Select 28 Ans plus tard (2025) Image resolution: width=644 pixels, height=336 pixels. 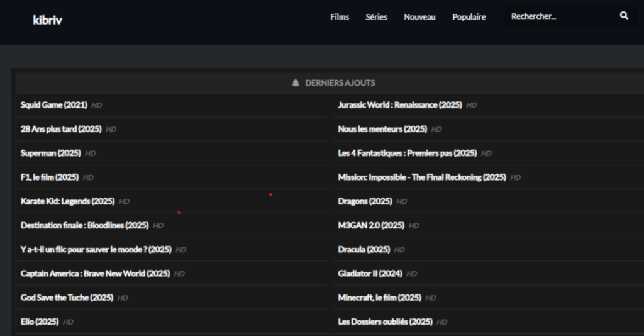[x=61, y=129]
